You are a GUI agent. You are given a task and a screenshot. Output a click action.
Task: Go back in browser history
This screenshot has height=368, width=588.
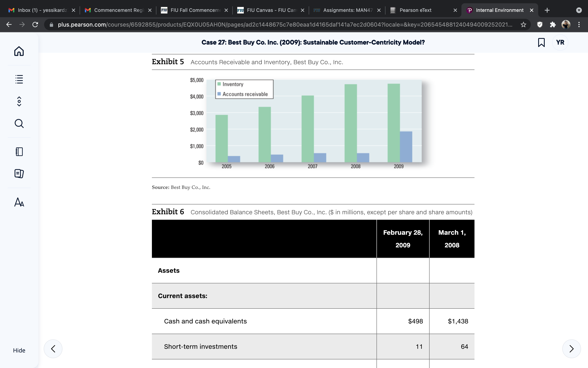pos(9,25)
